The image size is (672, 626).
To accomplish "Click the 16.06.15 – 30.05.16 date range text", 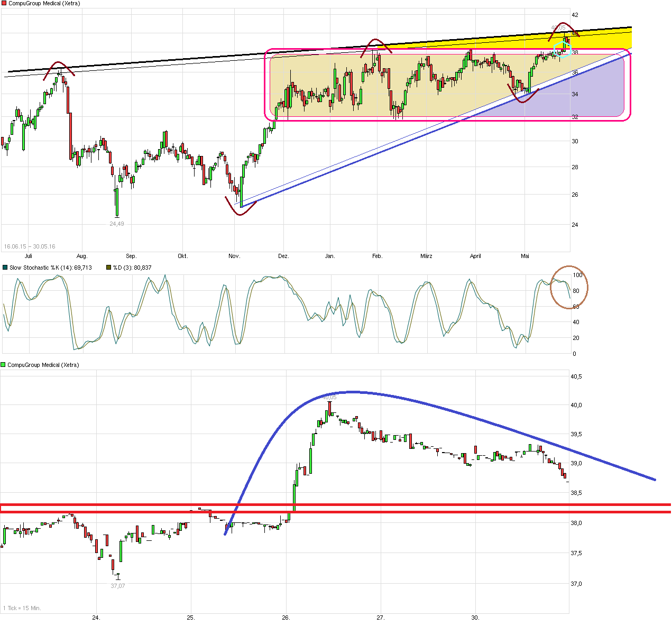I will 30,246.
